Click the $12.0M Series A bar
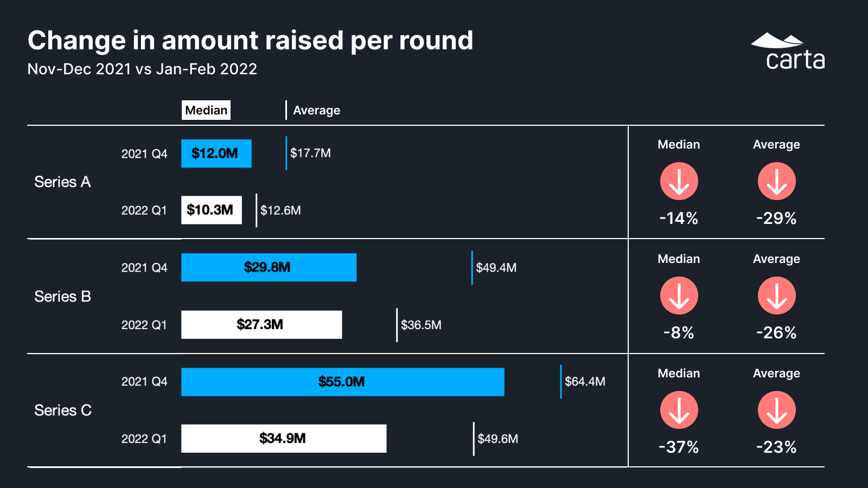 (216, 153)
